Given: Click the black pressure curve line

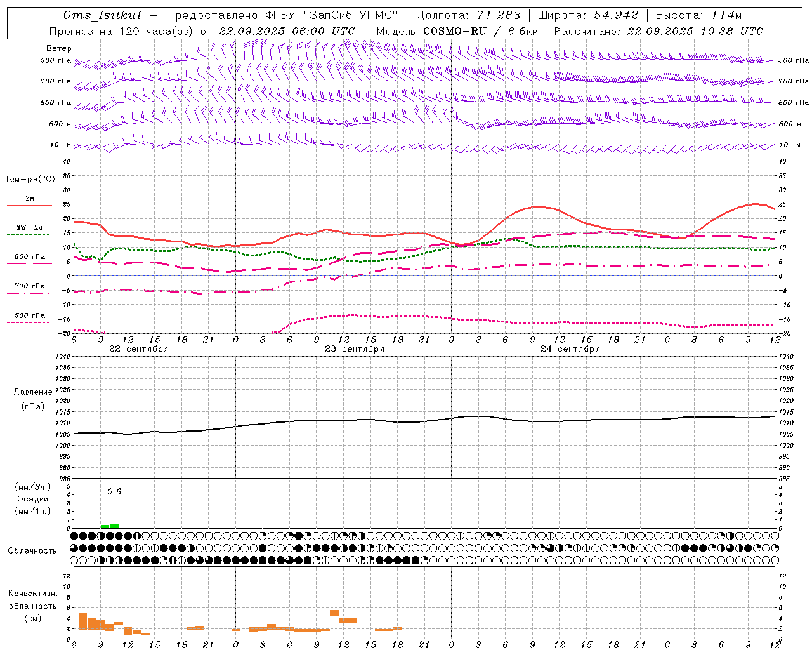Looking at the screenshot, I should click(x=425, y=421).
